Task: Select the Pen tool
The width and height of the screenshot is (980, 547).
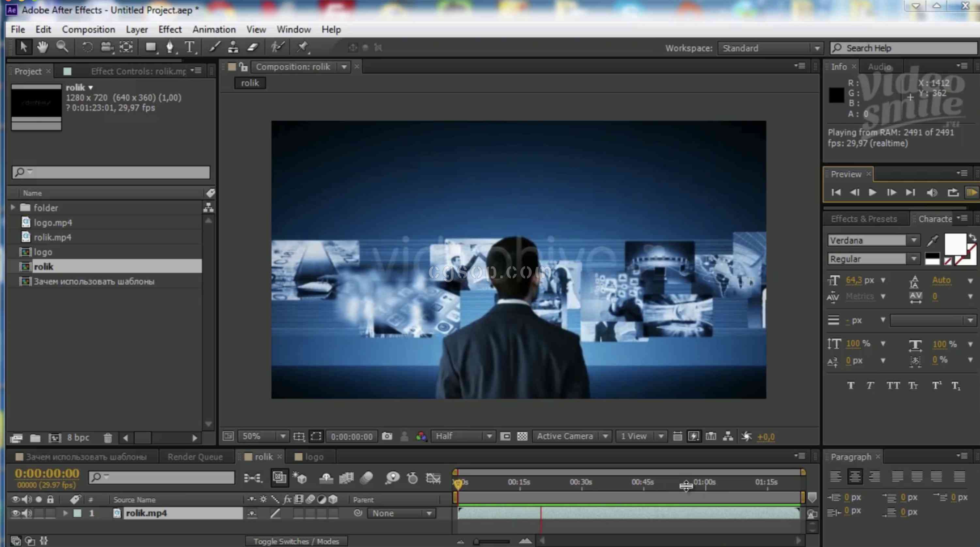Action: pos(170,47)
